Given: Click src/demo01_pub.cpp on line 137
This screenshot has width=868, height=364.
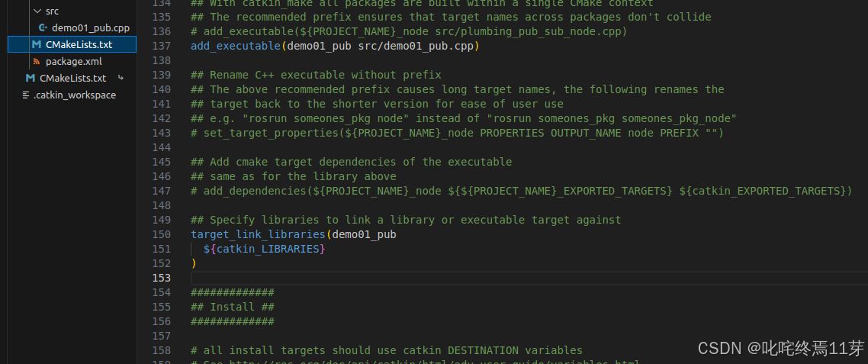Looking at the screenshot, I should pyautogui.click(x=416, y=46).
